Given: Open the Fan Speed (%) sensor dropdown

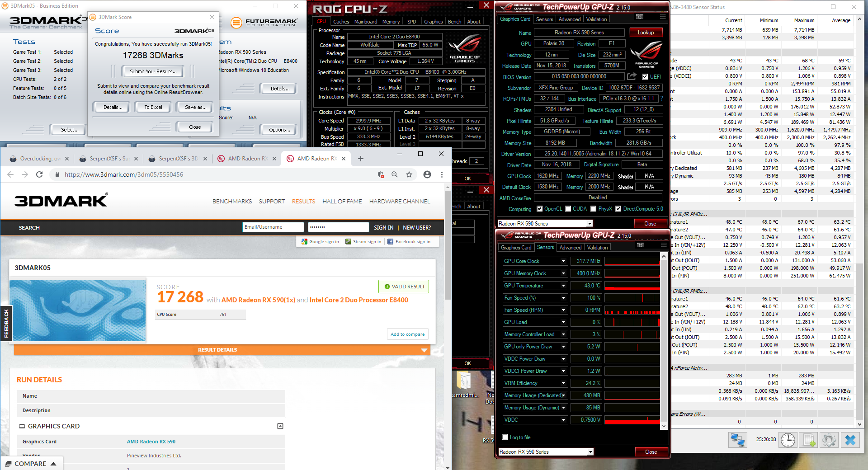Looking at the screenshot, I should tap(563, 298).
